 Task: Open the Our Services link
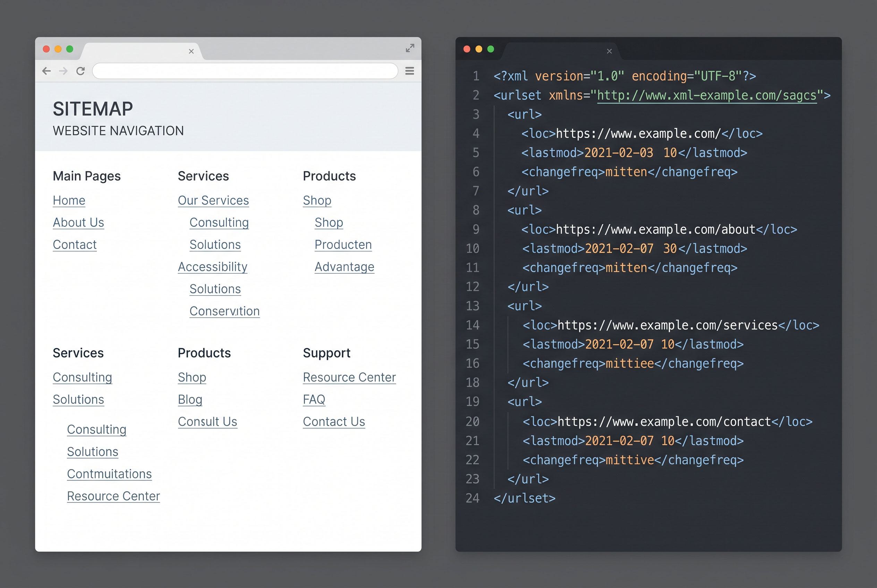[x=213, y=201]
